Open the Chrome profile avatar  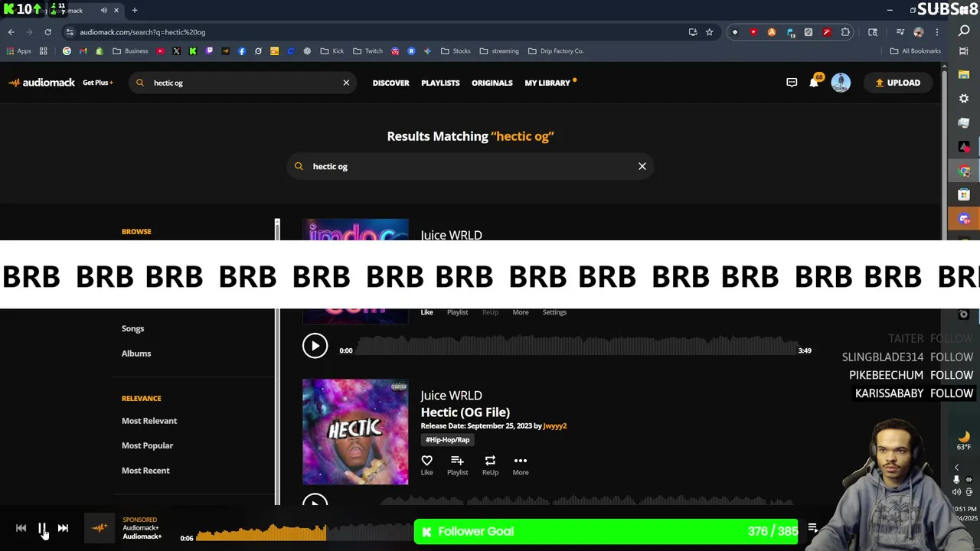pyautogui.click(x=919, y=32)
